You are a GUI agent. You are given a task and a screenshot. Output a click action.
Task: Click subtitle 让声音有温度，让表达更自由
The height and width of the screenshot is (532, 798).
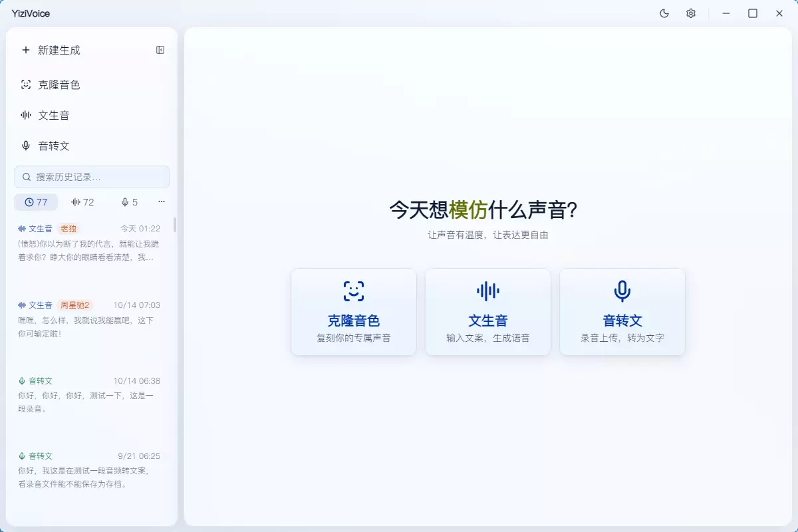488,235
